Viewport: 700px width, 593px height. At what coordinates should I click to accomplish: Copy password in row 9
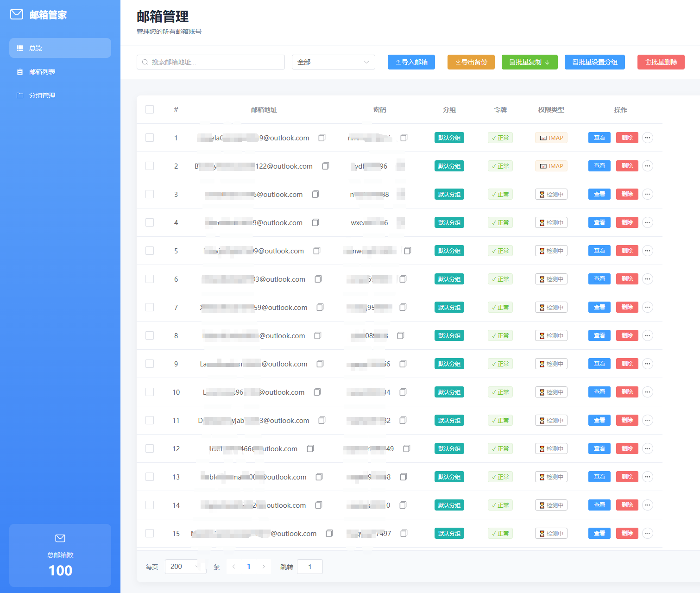coord(403,364)
